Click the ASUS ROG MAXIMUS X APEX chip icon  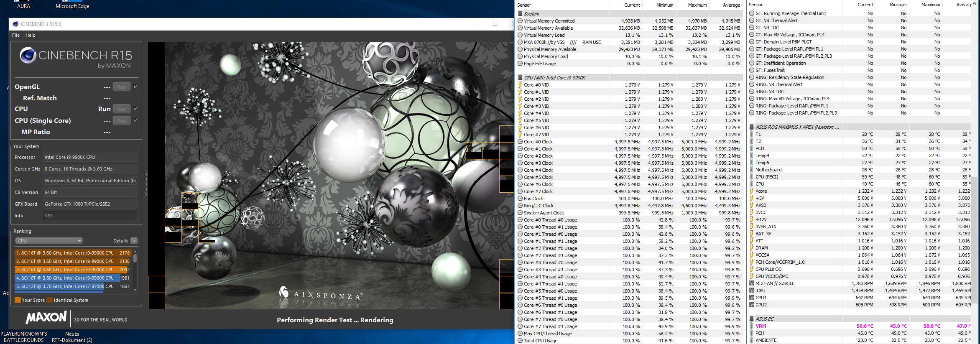point(752,127)
